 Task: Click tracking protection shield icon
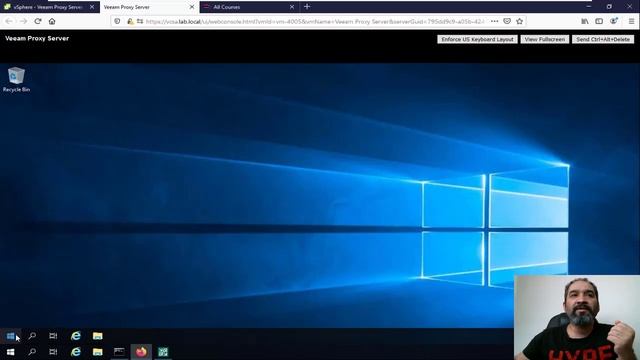click(117, 21)
